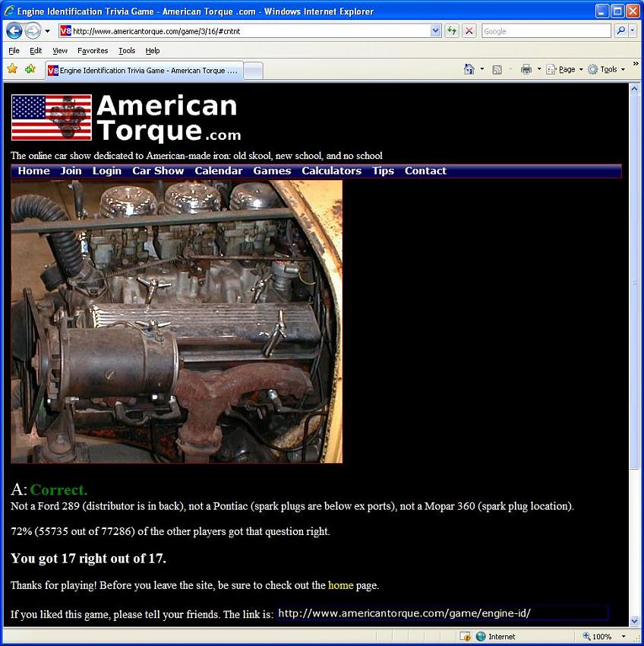The width and height of the screenshot is (644, 646).
Task: Open the Calendar nav link
Action: point(219,171)
